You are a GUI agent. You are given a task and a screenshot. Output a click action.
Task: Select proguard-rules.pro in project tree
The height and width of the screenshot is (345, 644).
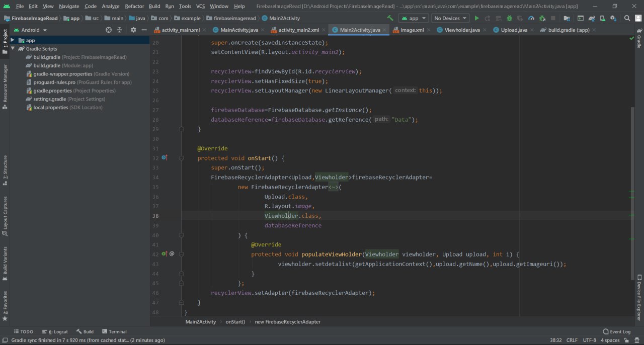tap(78, 82)
